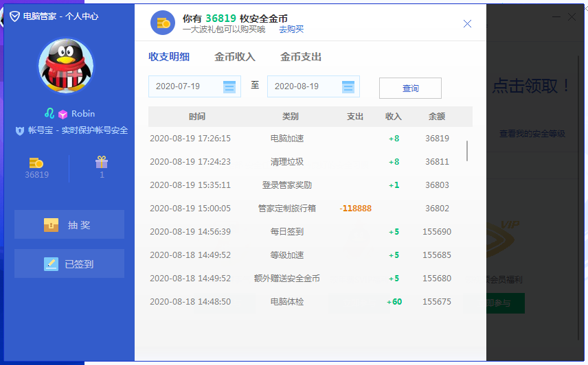Click the 时间 column header
The width and height of the screenshot is (588, 365).
197,117
